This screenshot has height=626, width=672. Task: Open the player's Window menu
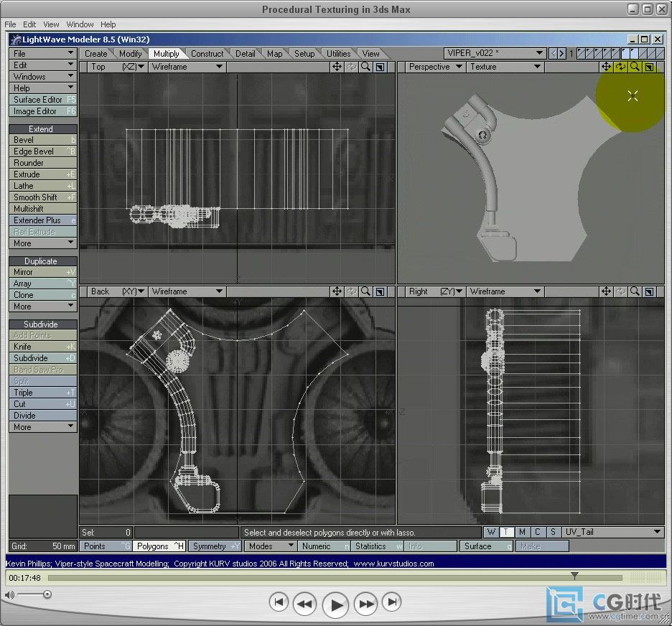pyautogui.click(x=80, y=24)
